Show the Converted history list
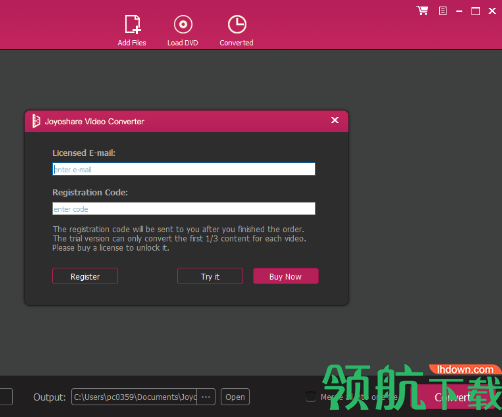 [236, 30]
